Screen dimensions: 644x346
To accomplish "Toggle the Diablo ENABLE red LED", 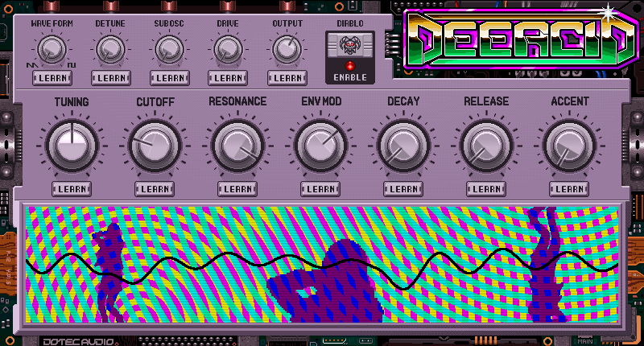I will (350, 65).
